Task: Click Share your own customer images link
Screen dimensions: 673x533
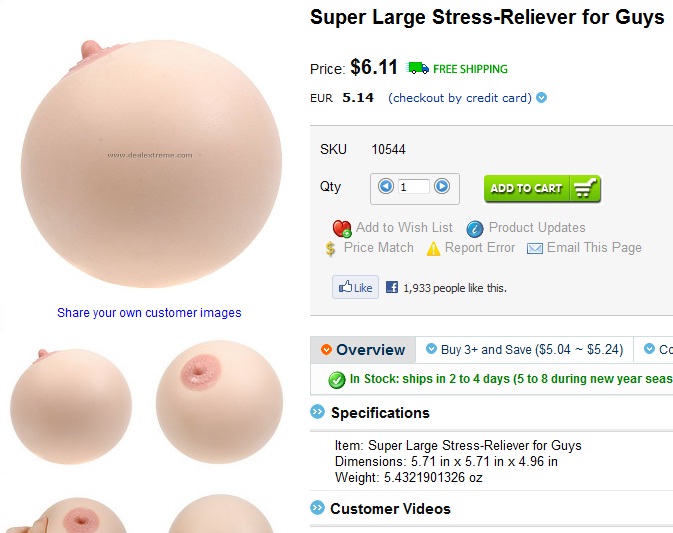Action: tap(149, 312)
